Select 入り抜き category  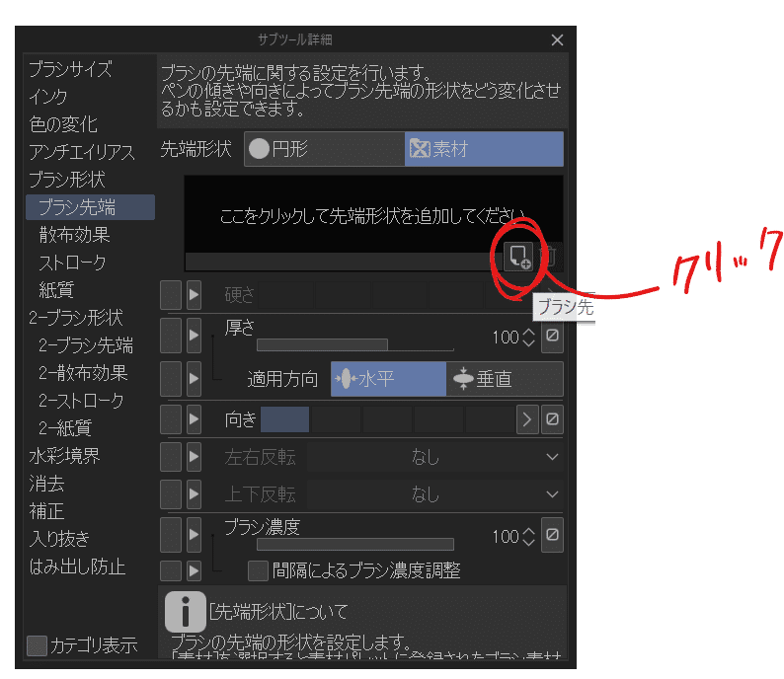tap(59, 539)
